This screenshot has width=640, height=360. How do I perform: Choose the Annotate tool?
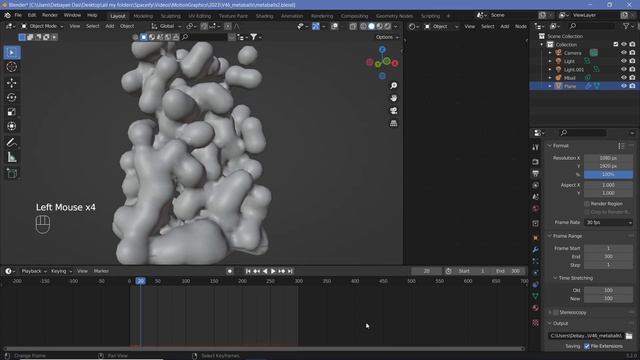[x=12, y=142]
